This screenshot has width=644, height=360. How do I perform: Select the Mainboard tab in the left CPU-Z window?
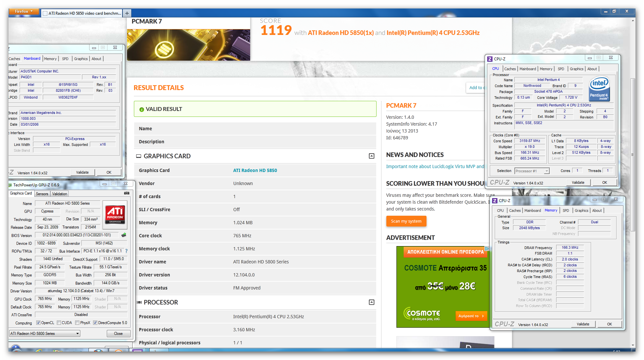[32, 58]
